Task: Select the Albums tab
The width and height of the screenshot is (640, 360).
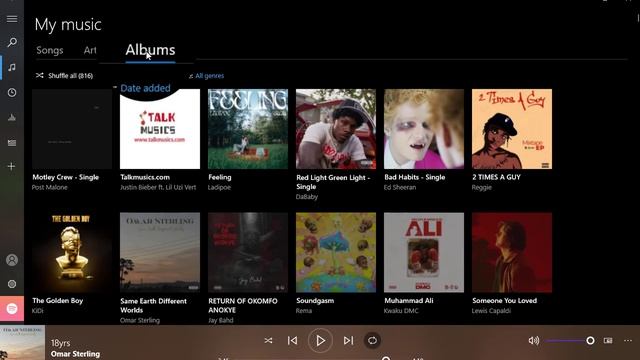Action: pyautogui.click(x=150, y=50)
